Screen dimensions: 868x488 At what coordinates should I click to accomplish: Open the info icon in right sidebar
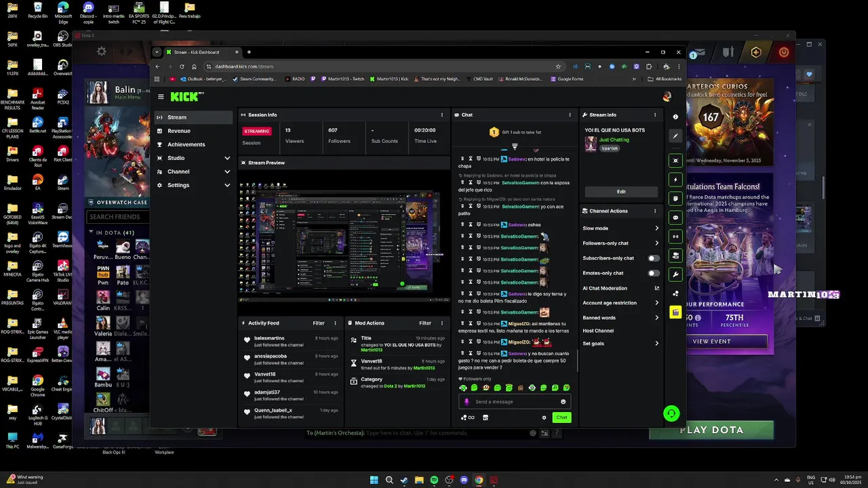point(675,117)
